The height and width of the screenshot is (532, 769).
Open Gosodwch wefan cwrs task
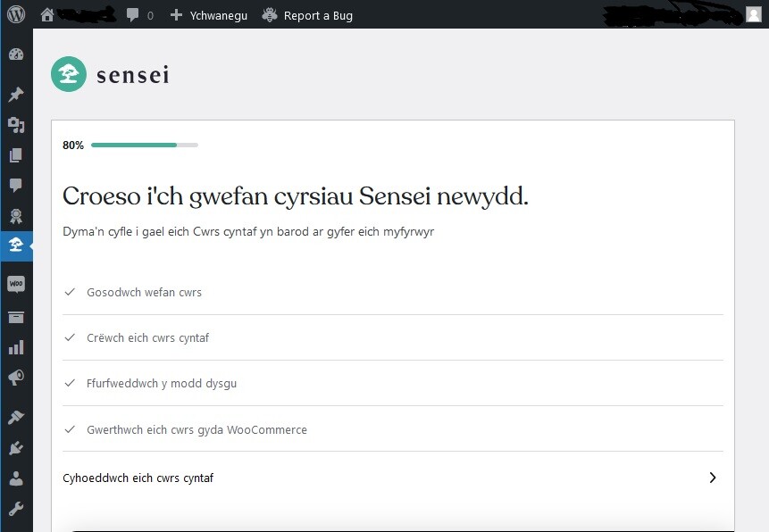(393, 292)
